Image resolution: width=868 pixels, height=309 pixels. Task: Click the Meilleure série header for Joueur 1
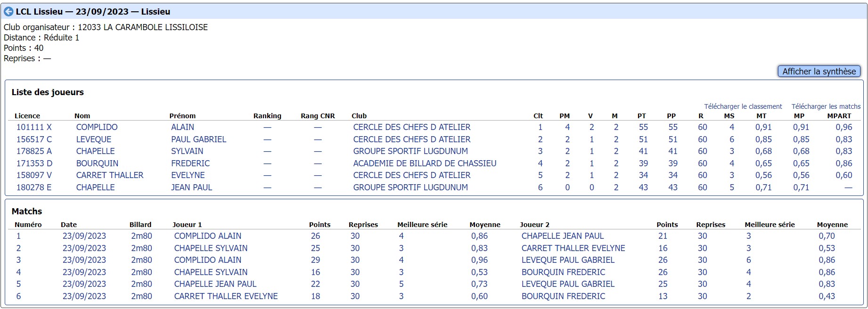pos(422,225)
